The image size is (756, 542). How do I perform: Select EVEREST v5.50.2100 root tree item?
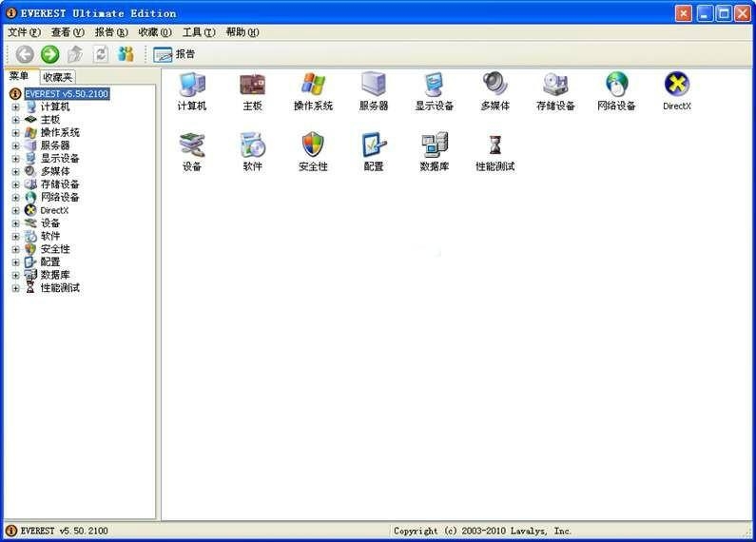coord(67,94)
